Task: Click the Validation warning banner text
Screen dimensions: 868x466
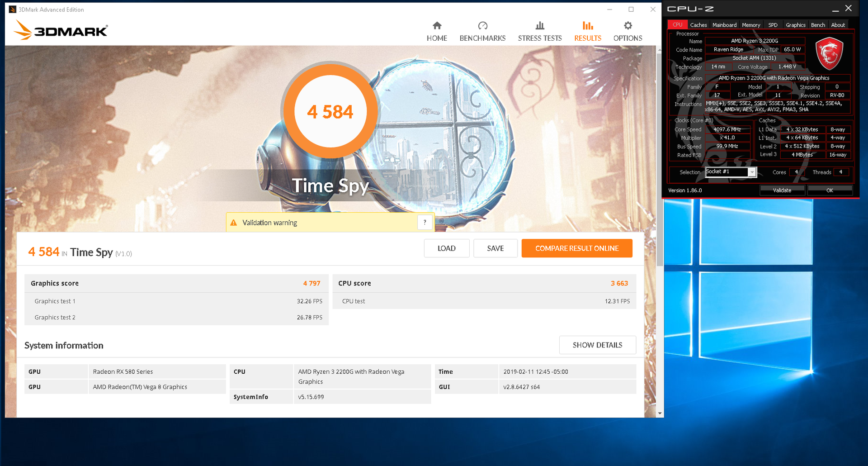Action: 269,223
